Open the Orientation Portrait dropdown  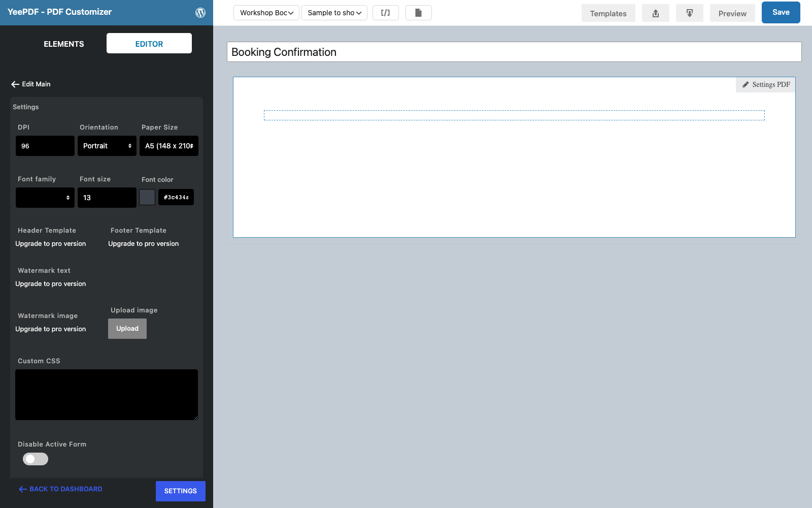(107, 146)
